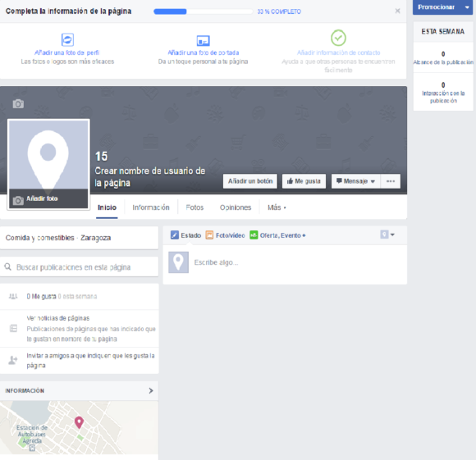Viewport: 476px width, 460px height.
Task: Click Añadir un botón
Action: click(x=250, y=181)
